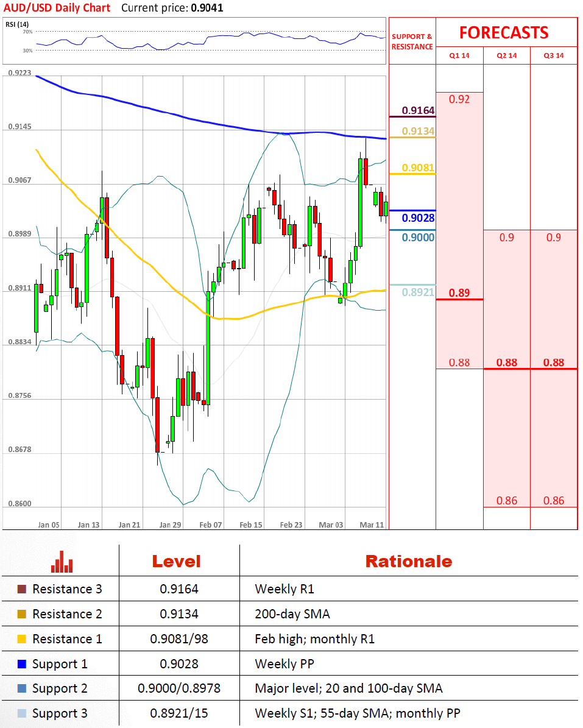Viewport: 583px width, 728px height.
Task: Click the Level column header
Action: tap(176, 561)
